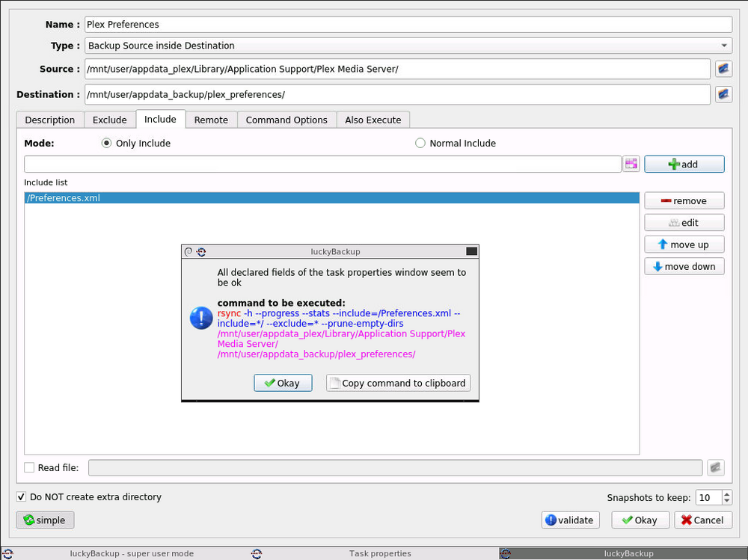Click the Snapshots to keep number field

pyautogui.click(x=709, y=497)
